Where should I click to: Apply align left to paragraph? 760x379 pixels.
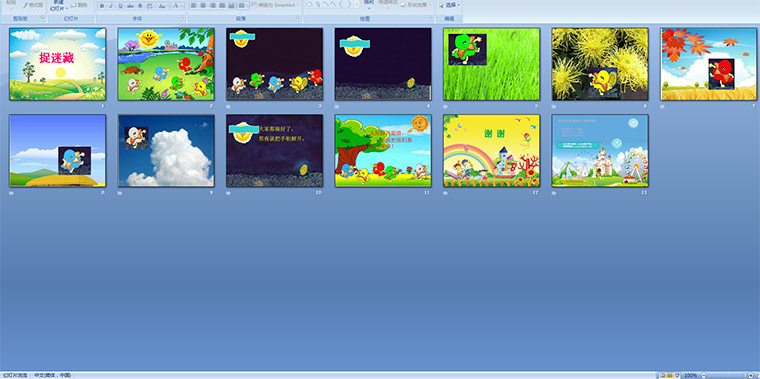[x=193, y=5]
